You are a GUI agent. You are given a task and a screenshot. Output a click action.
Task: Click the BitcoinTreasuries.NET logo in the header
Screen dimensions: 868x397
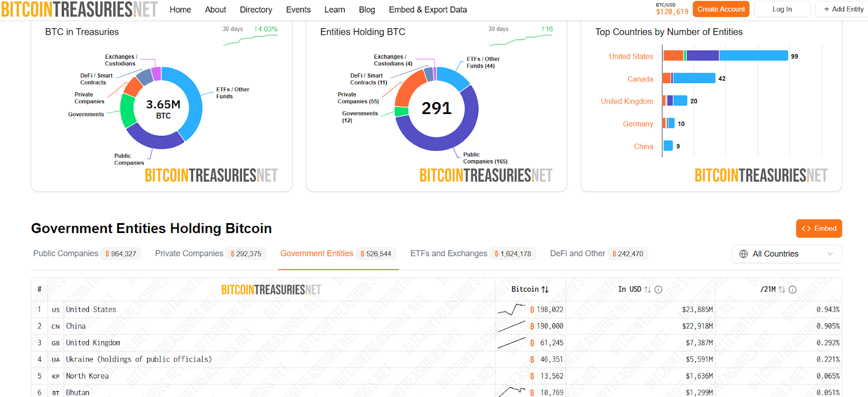(79, 9)
